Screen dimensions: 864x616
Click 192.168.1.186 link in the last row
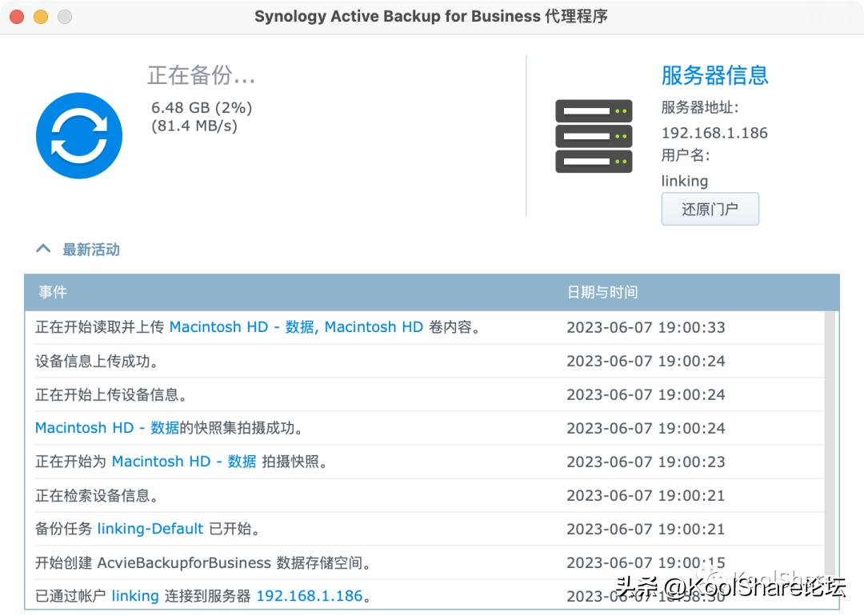click(310, 596)
